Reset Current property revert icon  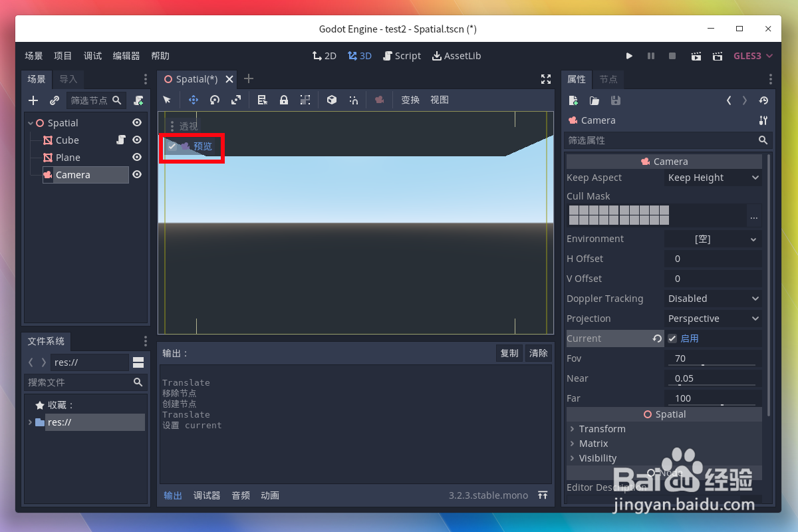pos(657,338)
